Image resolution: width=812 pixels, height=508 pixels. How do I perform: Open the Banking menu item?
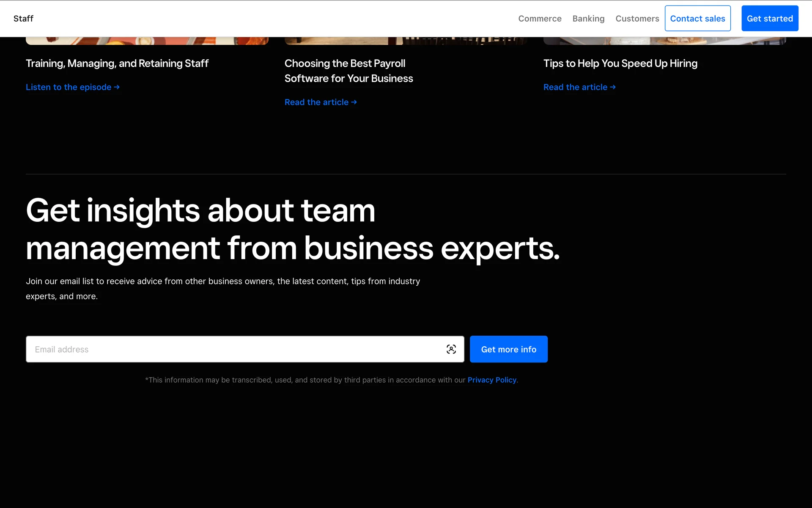coord(588,19)
